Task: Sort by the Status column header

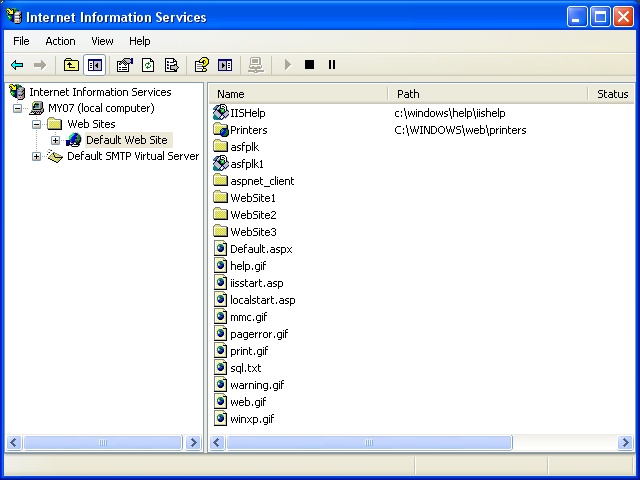Action: click(x=611, y=94)
